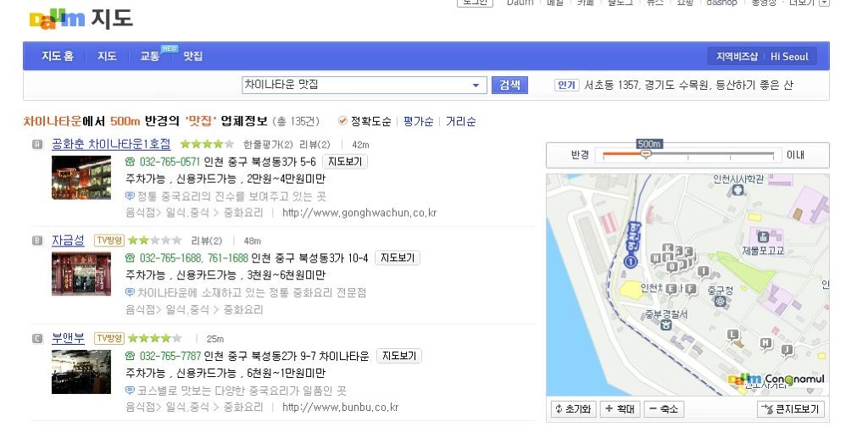This screenshot has width=868, height=427.
Task: Open the 지역비즈샵 link
Action: point(737,57)
